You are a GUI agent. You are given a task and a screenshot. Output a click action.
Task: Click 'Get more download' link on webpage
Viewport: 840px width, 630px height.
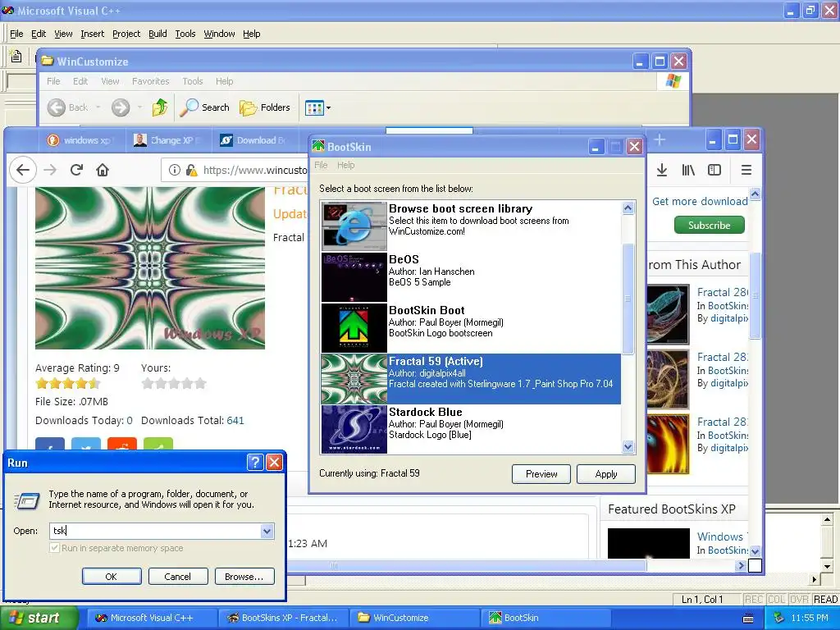click(700, 202)
